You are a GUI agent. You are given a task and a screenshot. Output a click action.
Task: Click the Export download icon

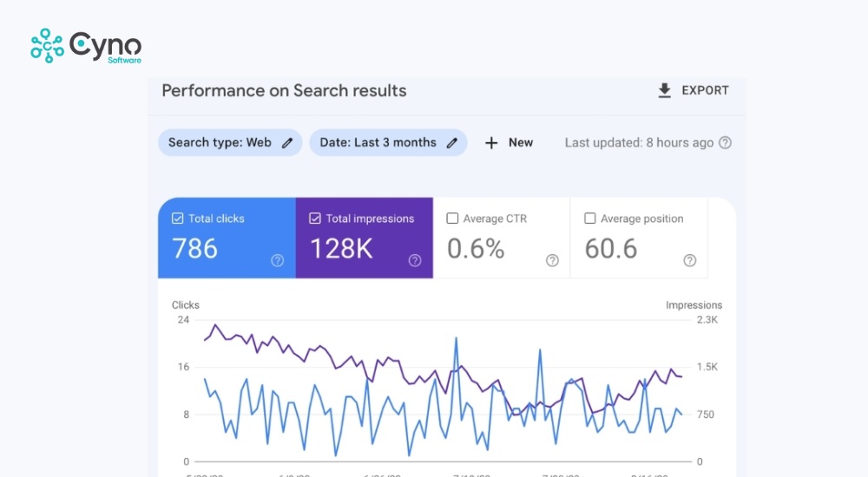pyautogui.click(x=665, y=91)
